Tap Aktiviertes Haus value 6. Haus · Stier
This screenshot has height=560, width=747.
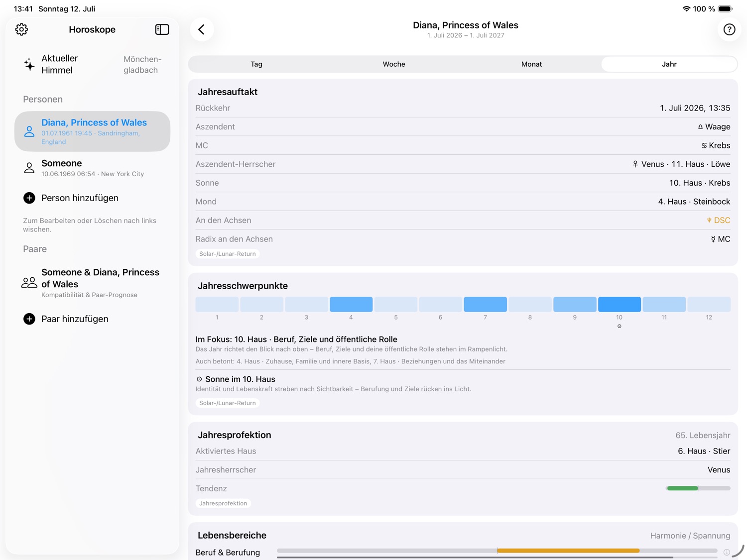click(704, 451)
